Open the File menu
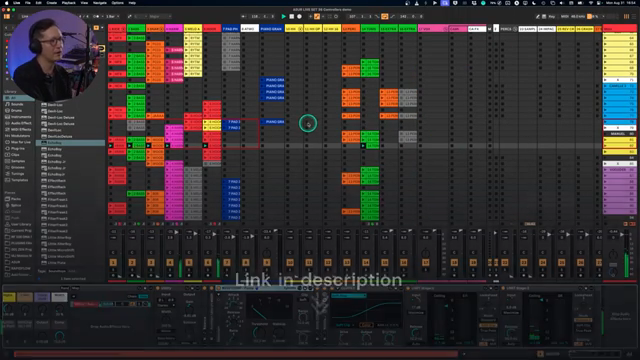 pos(28,3)
